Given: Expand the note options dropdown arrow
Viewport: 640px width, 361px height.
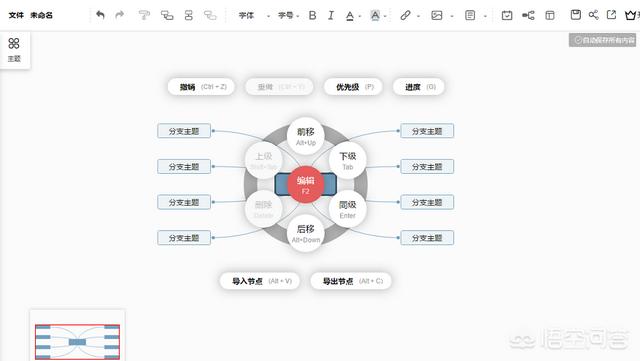Looking at the screenshot, I should 485,16.
